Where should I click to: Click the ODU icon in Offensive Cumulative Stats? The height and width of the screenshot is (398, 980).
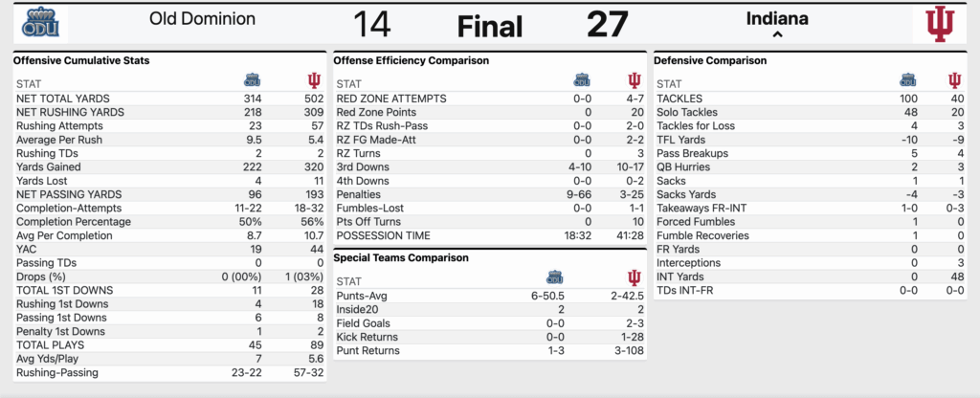pos(252,80)
